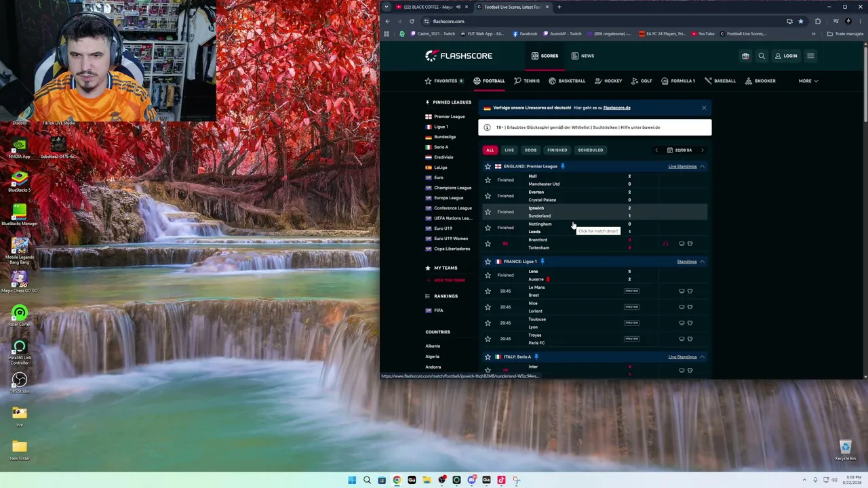This screenshot has height=488, width=868.
Task: Go to the next day in date selector
Action: coord(702,150)
